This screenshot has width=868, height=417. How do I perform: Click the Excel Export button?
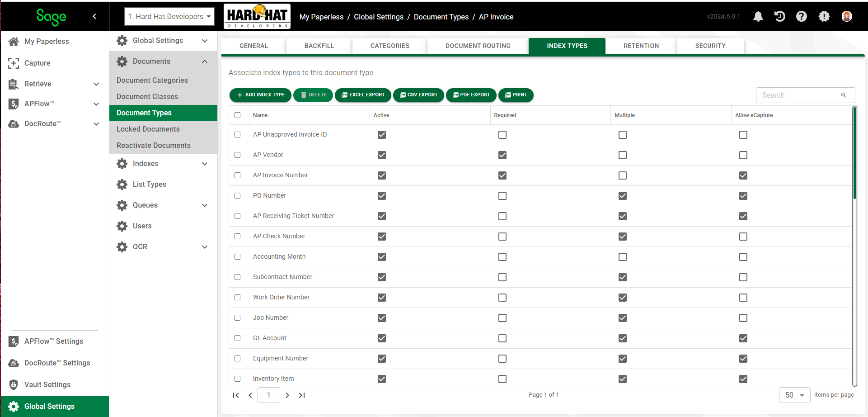point(363,95)
